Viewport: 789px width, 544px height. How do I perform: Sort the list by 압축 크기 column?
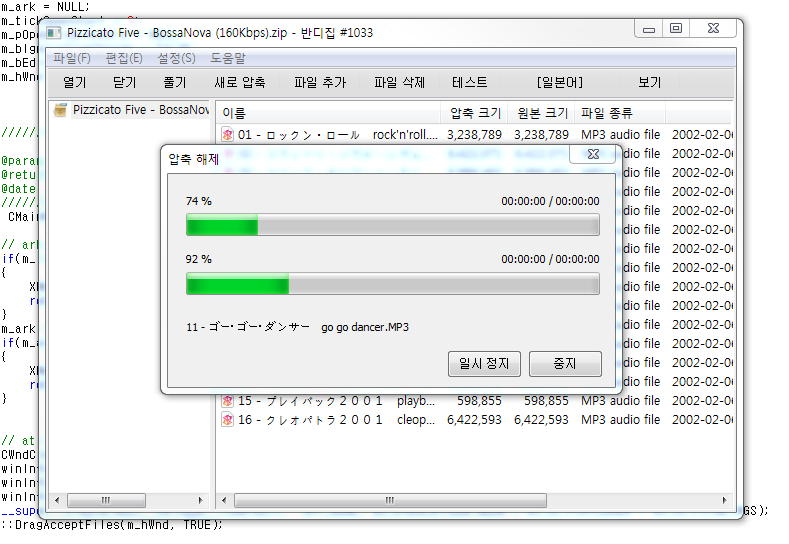[474, 113]
